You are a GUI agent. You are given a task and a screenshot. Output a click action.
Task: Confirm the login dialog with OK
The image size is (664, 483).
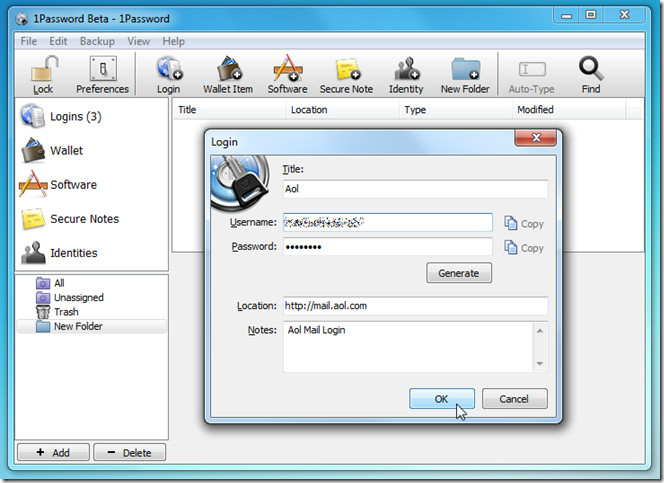pyautogui.click(x=442, y=399)
